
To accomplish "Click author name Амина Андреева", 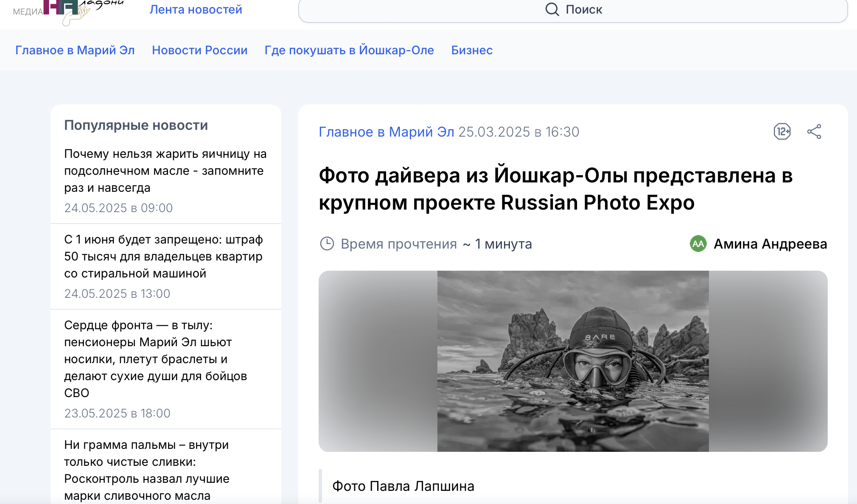I will (x=770, y=244).
